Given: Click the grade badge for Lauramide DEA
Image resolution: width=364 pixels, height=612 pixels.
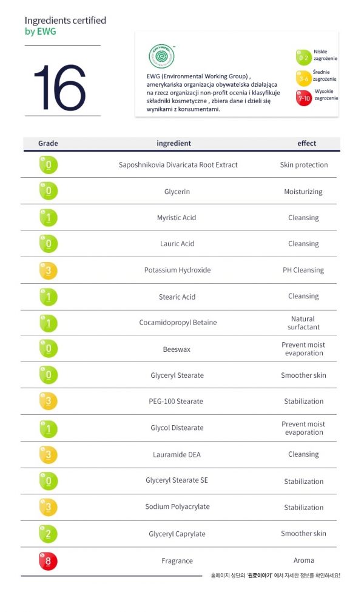Looking at the screenshot, I should pyautogui.click(x=49, y=454).
